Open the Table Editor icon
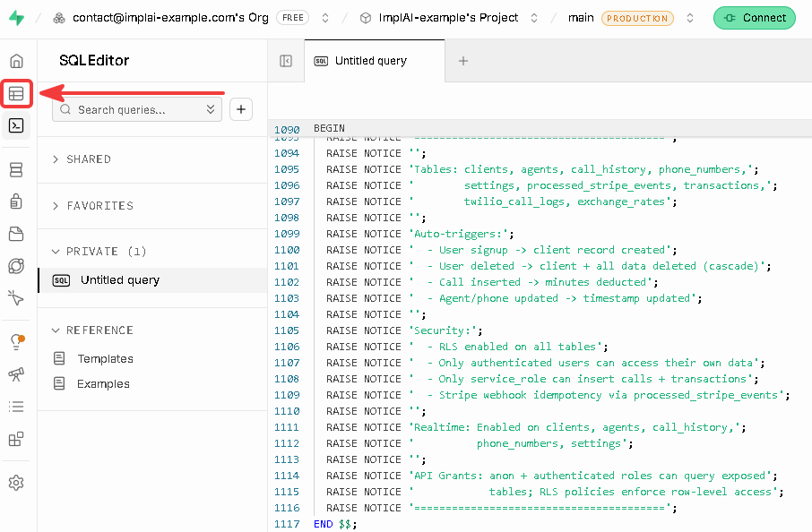Viewport: 812px width, 532px height. pos(16,94)
